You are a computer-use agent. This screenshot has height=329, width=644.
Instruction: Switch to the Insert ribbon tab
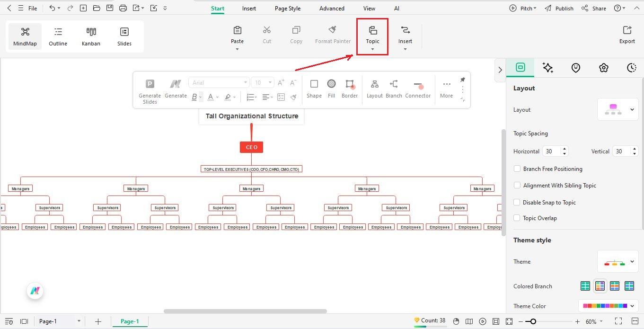[x=249, y=8]
